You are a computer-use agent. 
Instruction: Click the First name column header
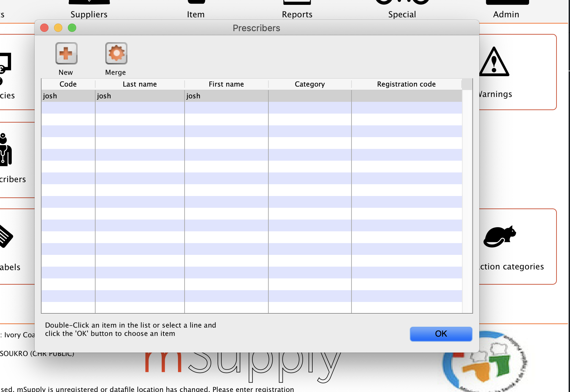point(226,84)
